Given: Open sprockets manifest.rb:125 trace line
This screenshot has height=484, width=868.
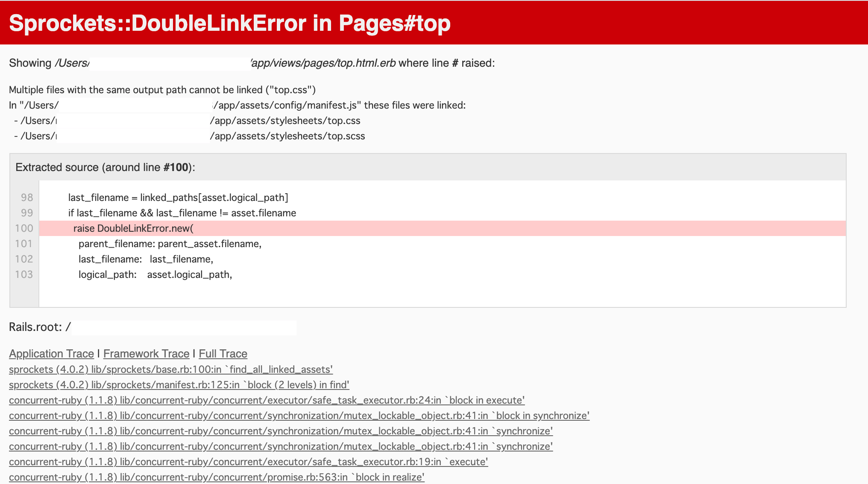Looking at the screenshot, I should pos(179,385).
